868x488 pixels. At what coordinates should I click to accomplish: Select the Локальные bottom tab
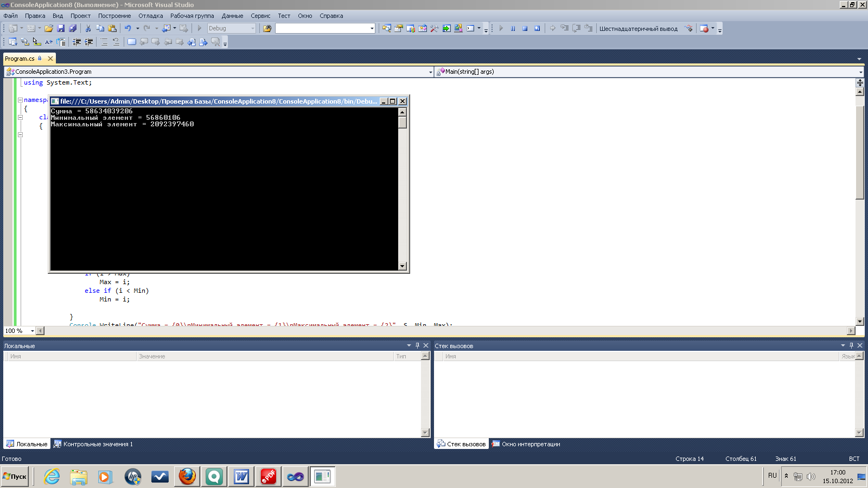[27, 444]
